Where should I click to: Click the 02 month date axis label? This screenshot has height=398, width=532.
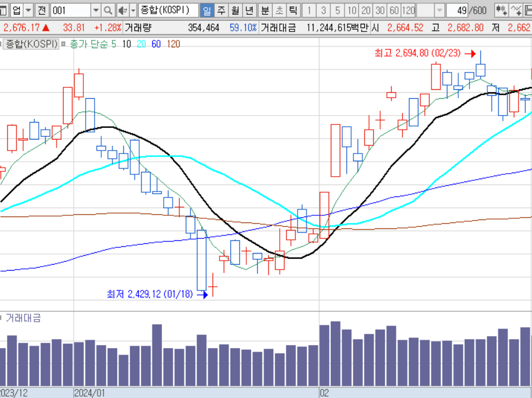tap(324, 393)
